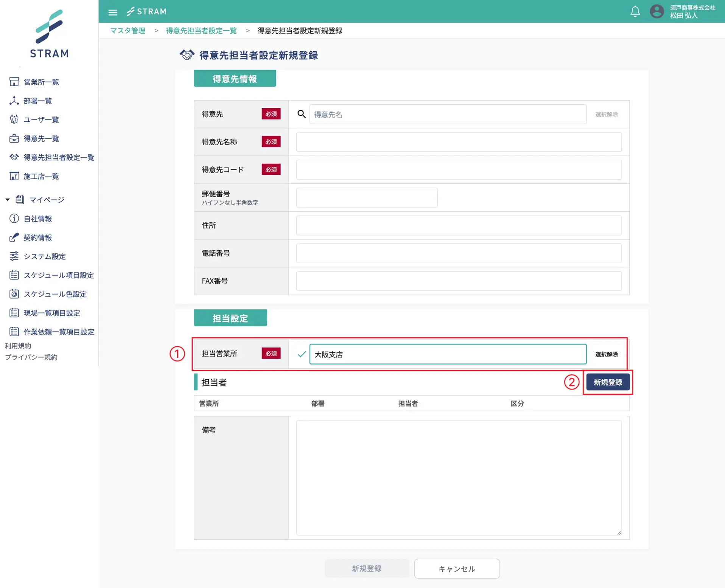Viewport: 725px width, 588px height.
Task: Open the hamburger menu in the header
Action: (112, 12)
